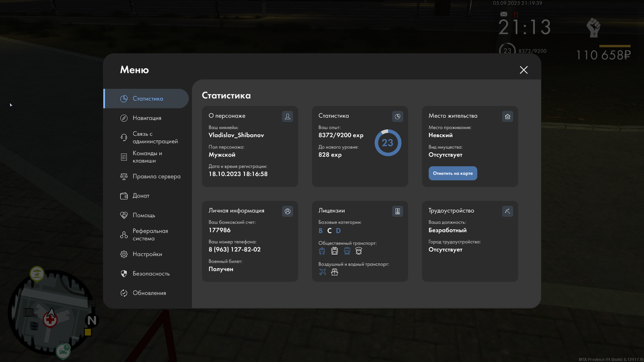The height and width of the screenshot is (362, 644).
Task: Click the registration date 18.10.2023 18:16:58
Action: [x=238, y=174]
